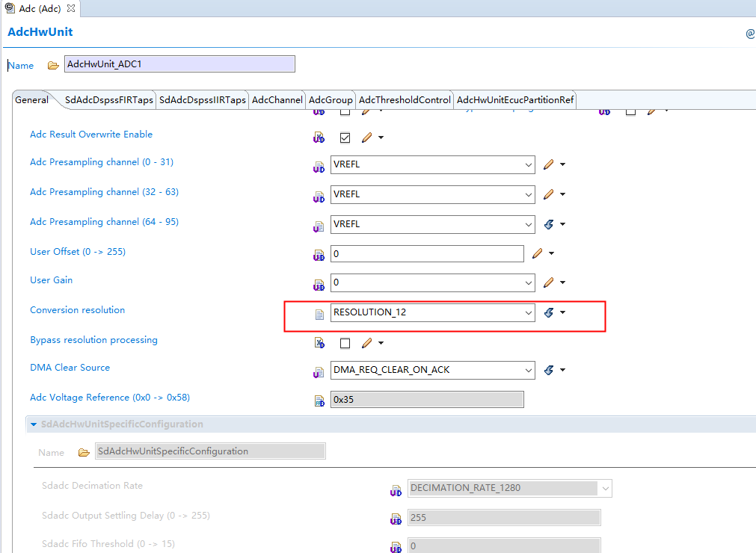Click document icon for Presampling channel (0 - 31)
This screenshot has width=756, height=553.
pyautogui.click(x=319, y=167)
